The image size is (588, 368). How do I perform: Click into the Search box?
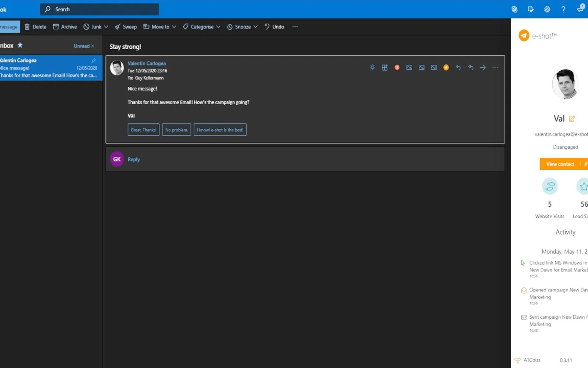click(x=100, y=9)
